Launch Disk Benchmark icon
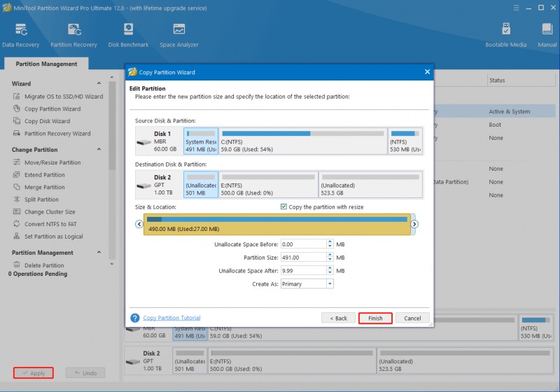The image size is (560, 392). [x=128, y=29]
